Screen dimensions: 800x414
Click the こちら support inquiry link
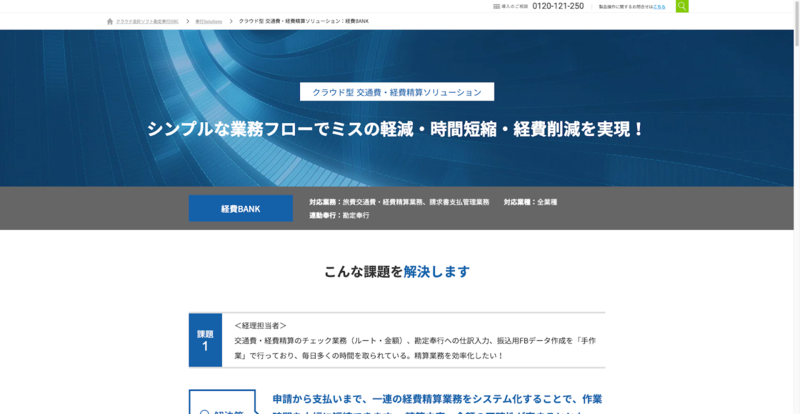[659, 7]
